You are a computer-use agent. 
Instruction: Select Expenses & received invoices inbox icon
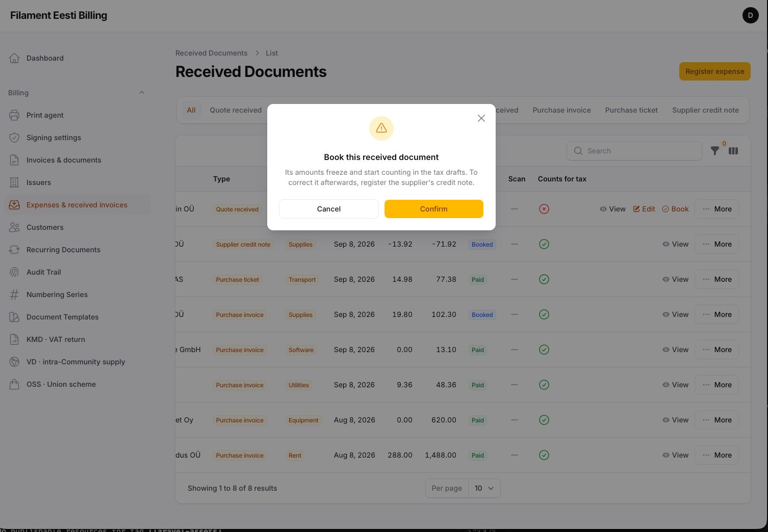coord(14,205)
